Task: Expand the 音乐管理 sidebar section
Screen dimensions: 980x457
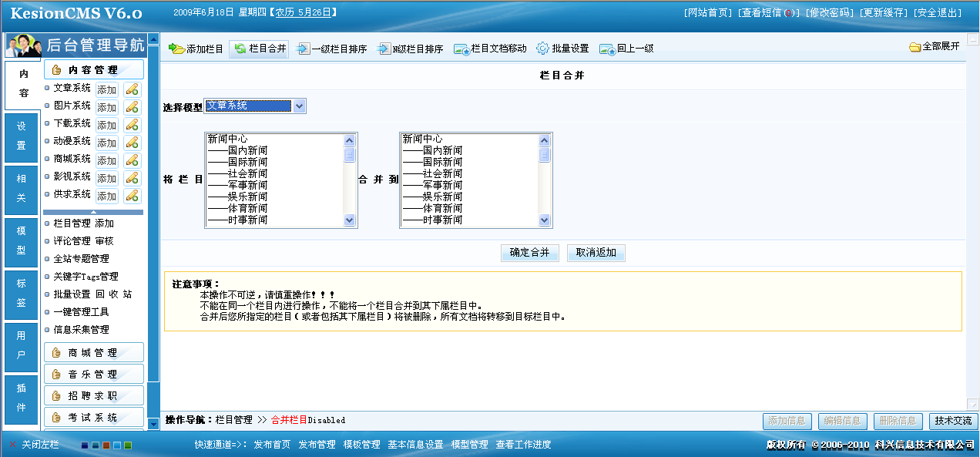Action: (x=94, y=375)
